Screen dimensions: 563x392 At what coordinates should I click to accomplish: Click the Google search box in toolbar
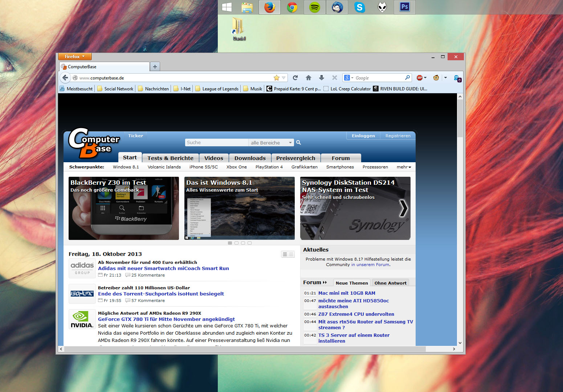click(379, 78)
